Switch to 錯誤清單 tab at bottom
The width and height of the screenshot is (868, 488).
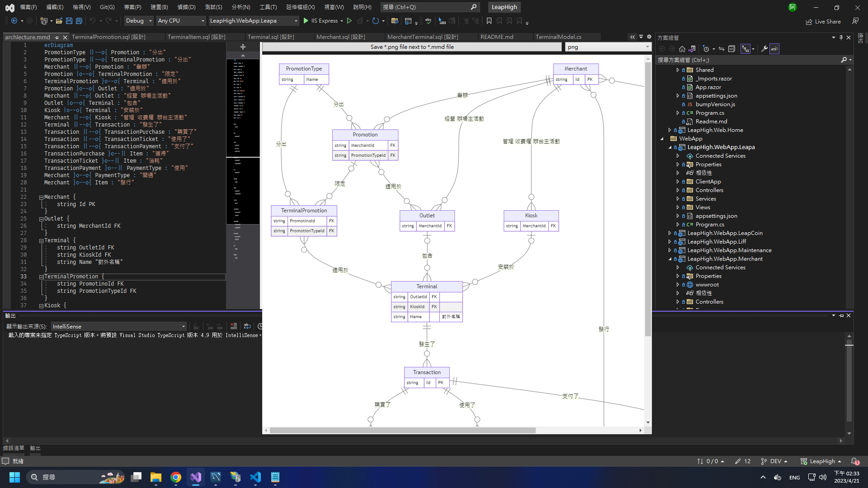(x=14, y=448)
